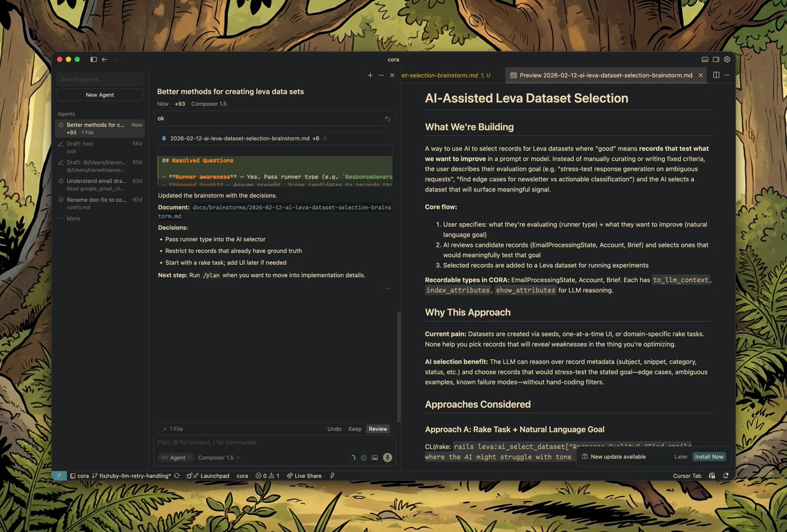This screenshot has height=532, width=787.
Task: Start voice input with microphone button
Action: click(x=388, y=458)
